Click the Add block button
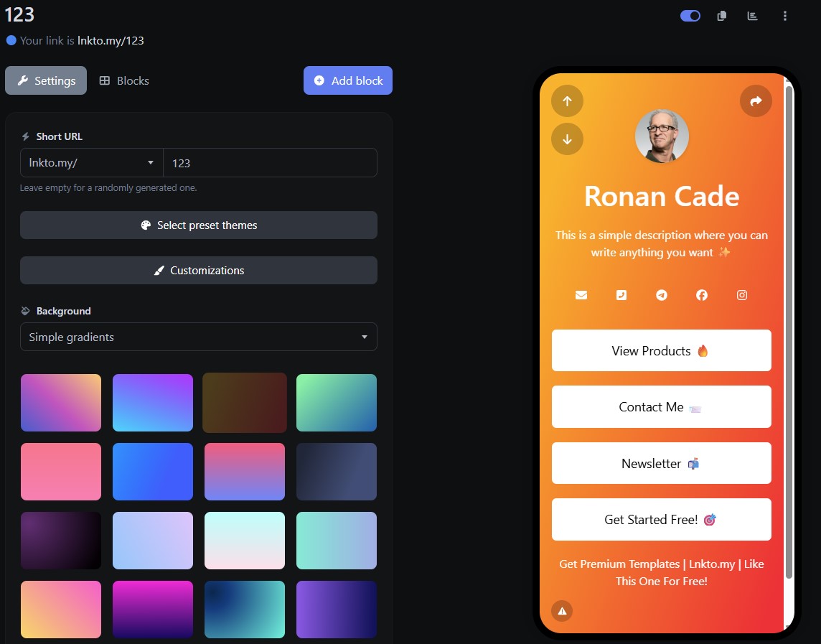821x644 pixels. (x=347, y=80)
